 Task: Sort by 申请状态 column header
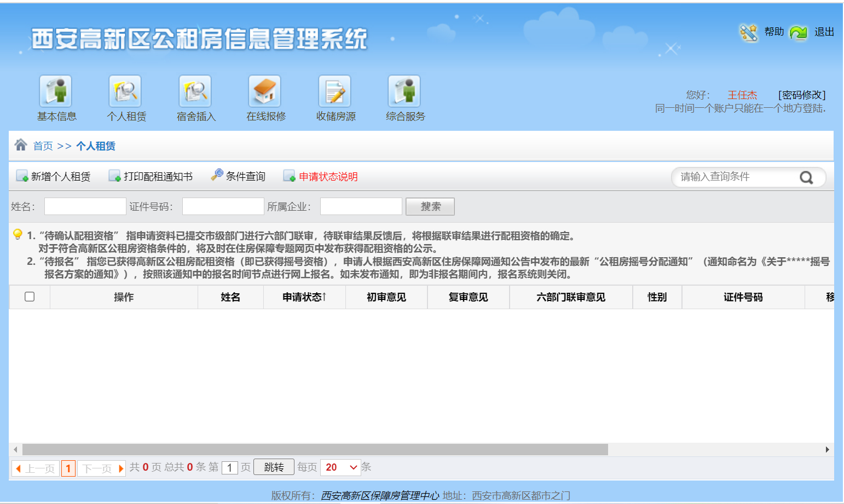(304, 297)
